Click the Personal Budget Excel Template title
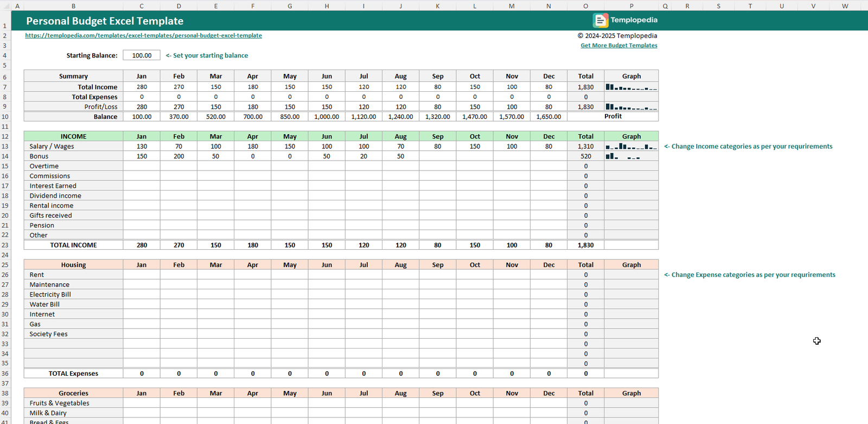868x424 pixels. [x=105, y=21]
